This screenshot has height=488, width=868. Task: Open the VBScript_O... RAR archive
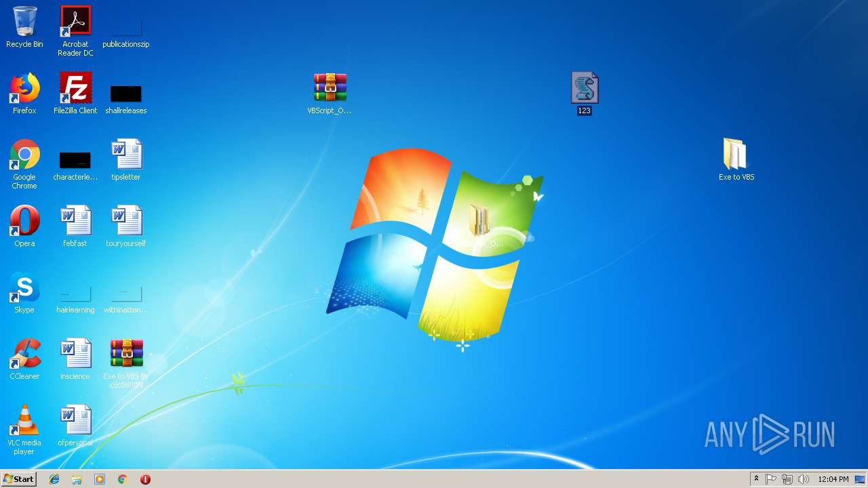(330, 94)
